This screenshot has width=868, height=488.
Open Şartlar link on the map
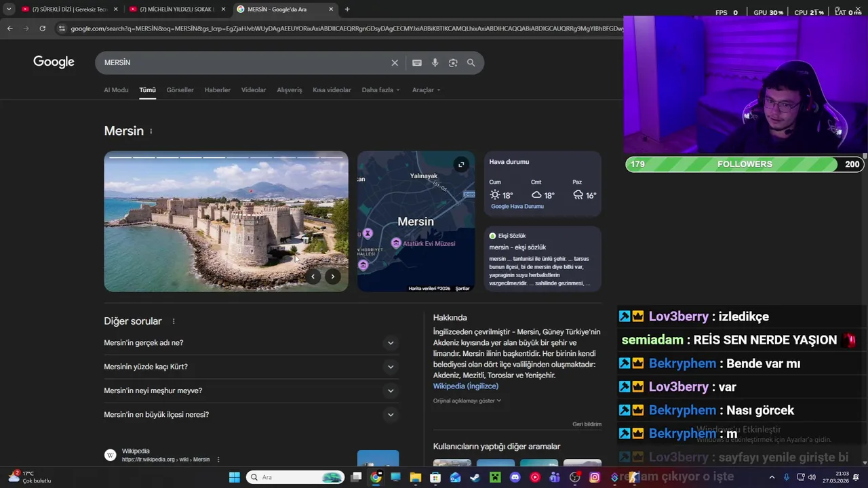click(462, 289)
